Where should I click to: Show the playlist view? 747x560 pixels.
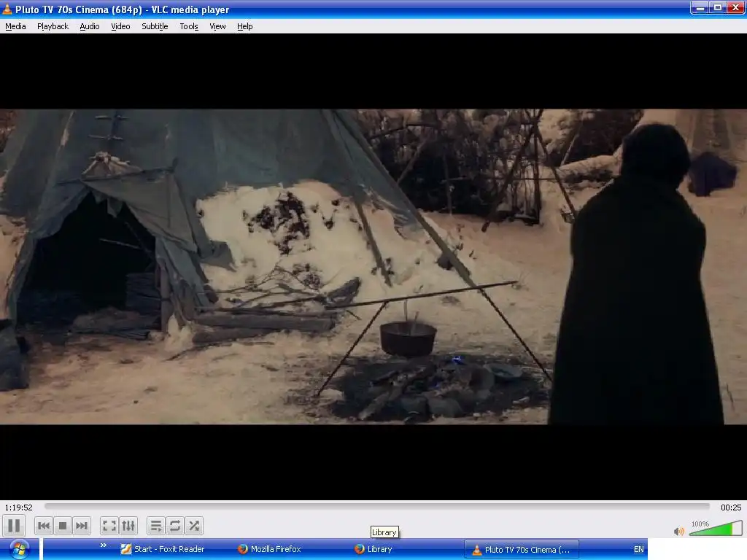[156, 526]
